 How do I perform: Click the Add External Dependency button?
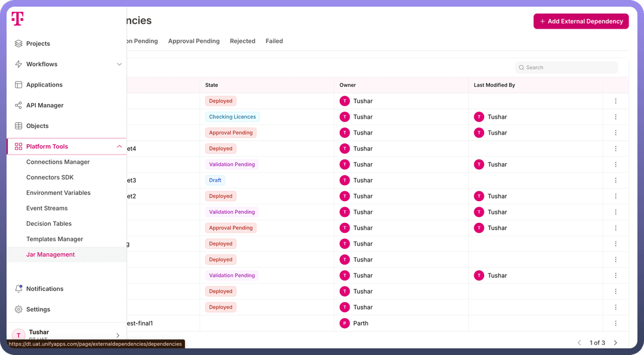pos(581,21)
